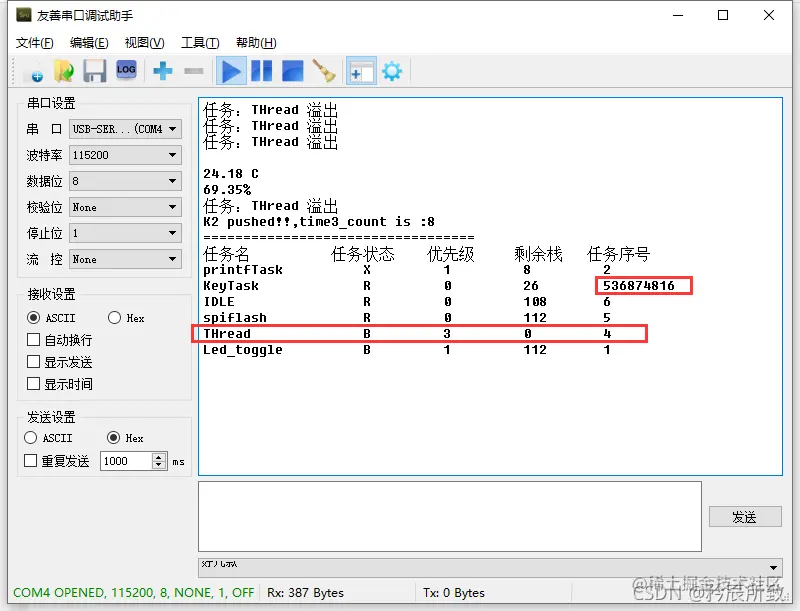Click the K2 pushed time3_count line

[x=319, y=222]
